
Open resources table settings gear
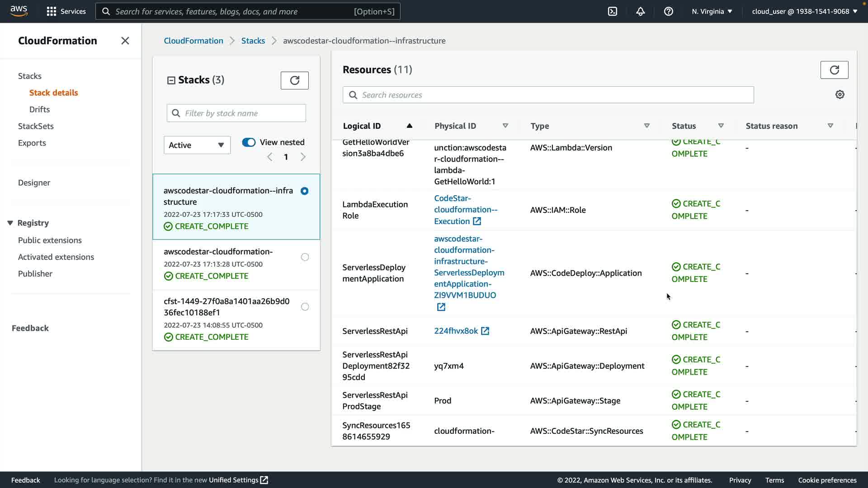click(840, 94)
